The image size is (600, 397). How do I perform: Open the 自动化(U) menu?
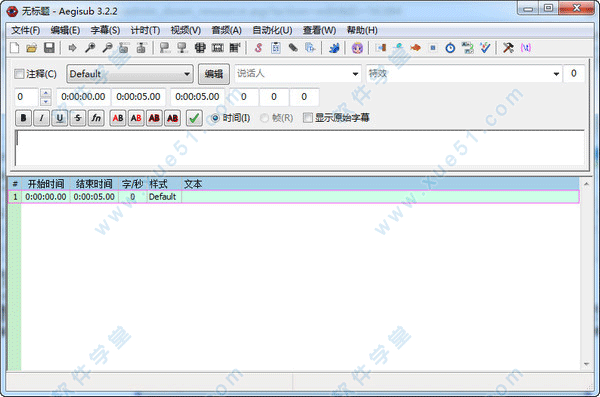click(x=272, y=30)
